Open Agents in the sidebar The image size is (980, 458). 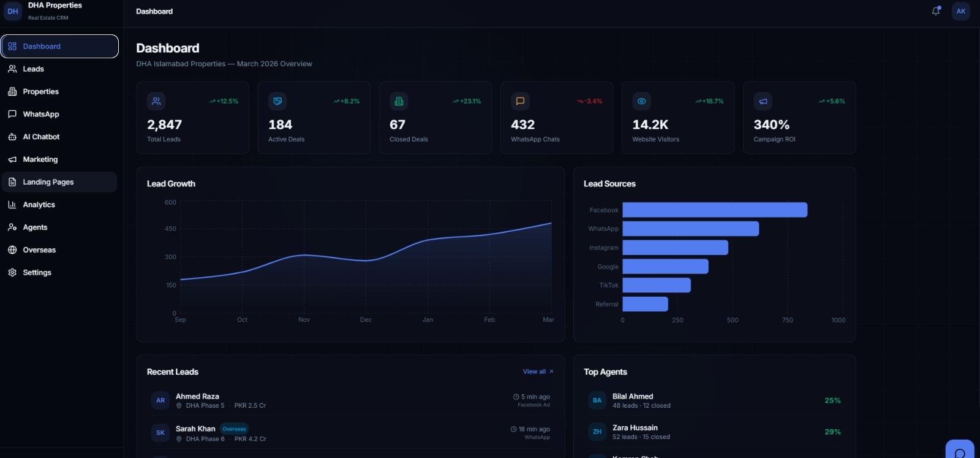tap(59, 227)
